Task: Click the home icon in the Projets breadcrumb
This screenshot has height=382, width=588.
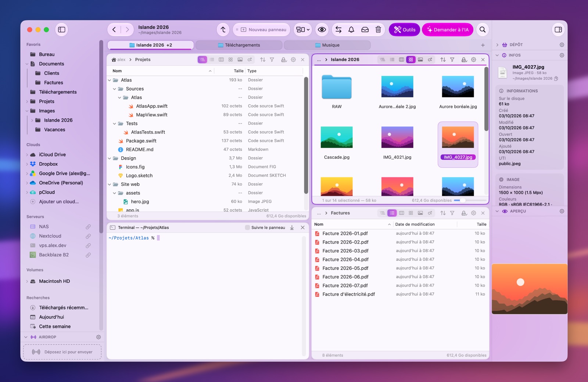Action: [114, 60]
